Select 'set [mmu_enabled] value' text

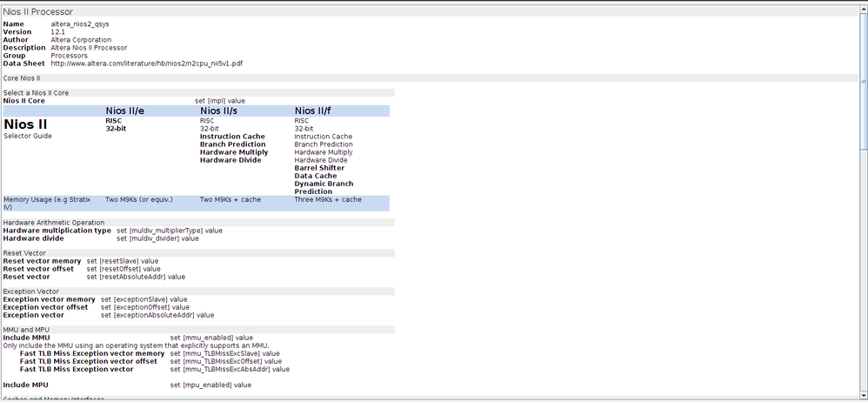211,338
